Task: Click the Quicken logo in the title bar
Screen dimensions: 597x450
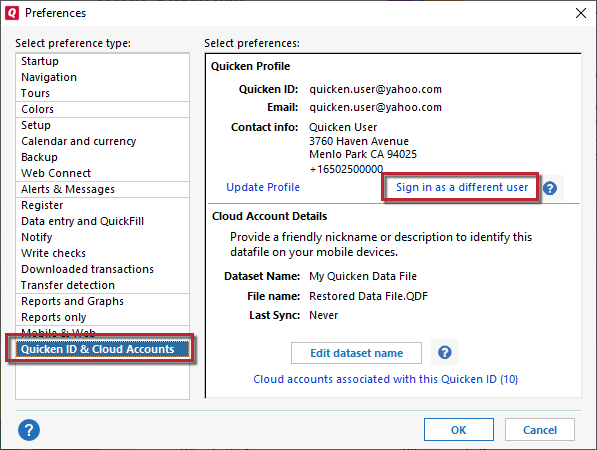Action: coord(12,13)
